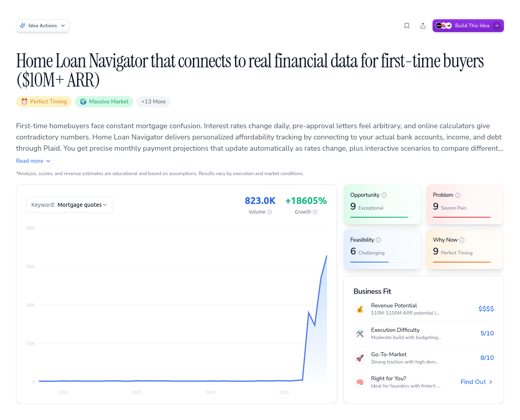This screenshot has width=520, height=420.
Task: Click the Why Now info icon
Action: (462, 240)
